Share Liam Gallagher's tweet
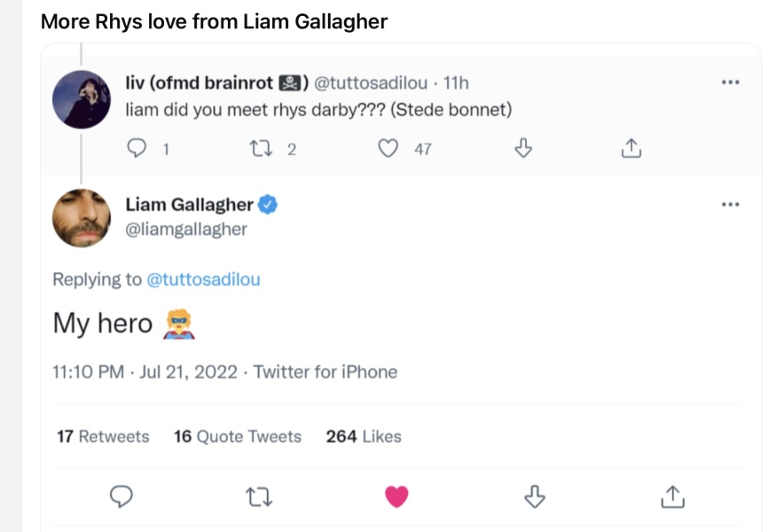 click(x=672, y=497)
